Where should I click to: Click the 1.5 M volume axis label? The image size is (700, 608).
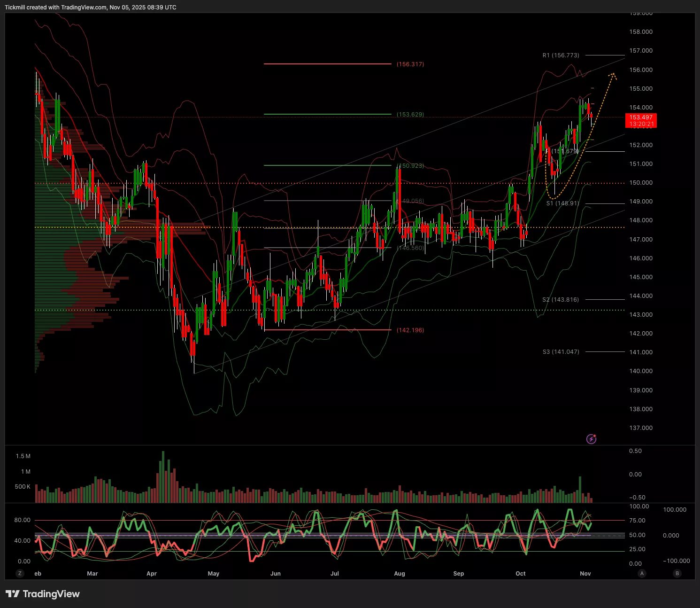point(23,456)
